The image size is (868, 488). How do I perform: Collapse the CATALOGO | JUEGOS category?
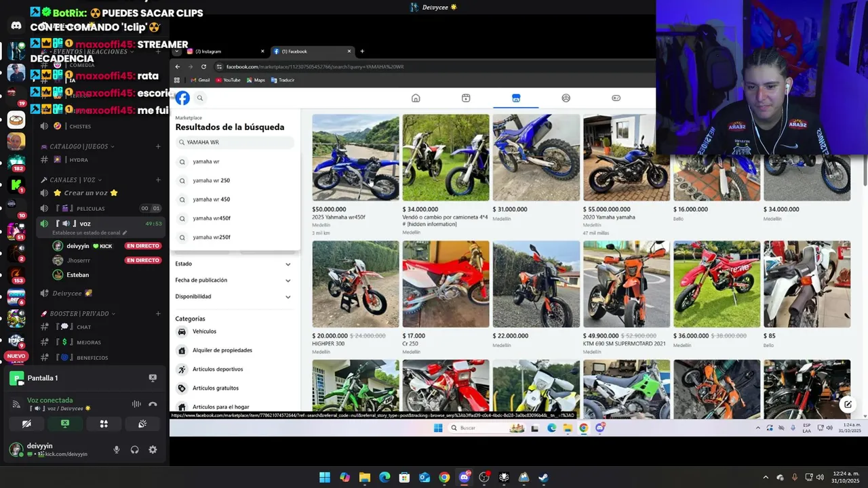click(77, 146)
